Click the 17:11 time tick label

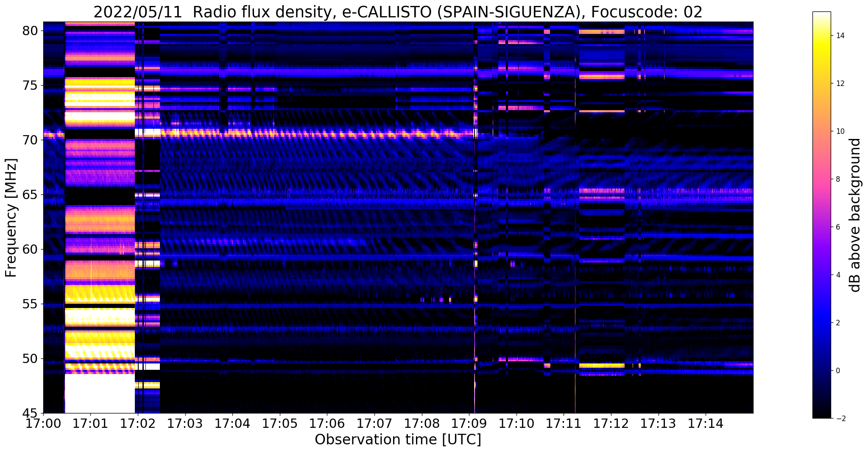(x=564, y=423)
